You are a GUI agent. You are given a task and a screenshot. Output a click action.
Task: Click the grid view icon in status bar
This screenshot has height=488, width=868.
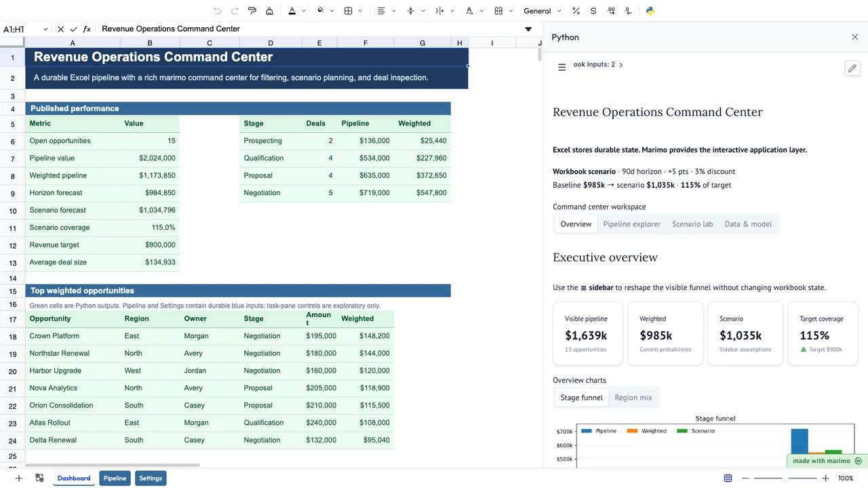728,478
